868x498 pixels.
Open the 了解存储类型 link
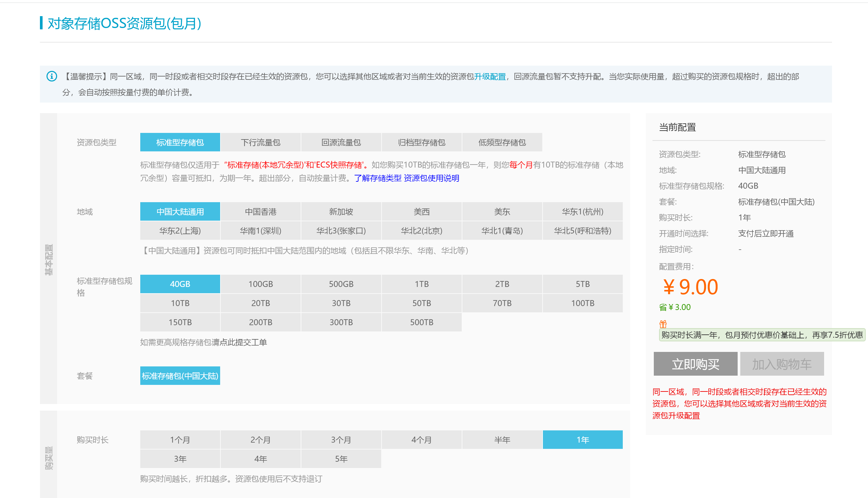click(x=378, y=178)
